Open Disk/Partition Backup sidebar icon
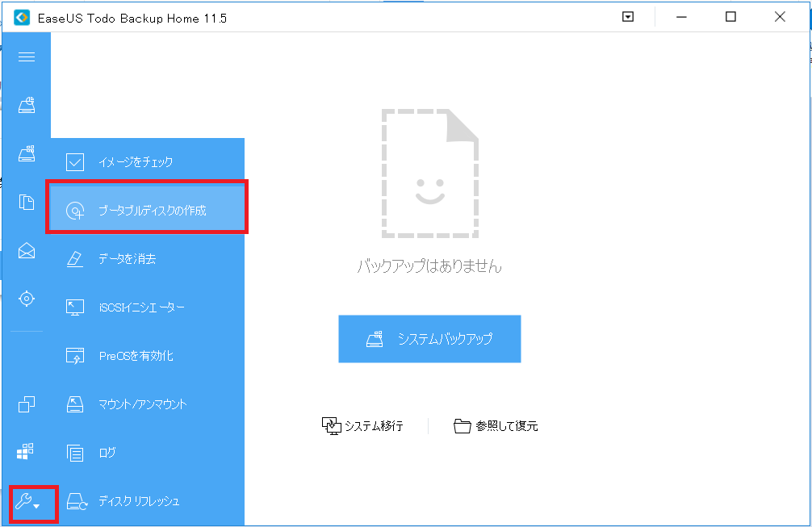812x527 pixels. (27, 105)
